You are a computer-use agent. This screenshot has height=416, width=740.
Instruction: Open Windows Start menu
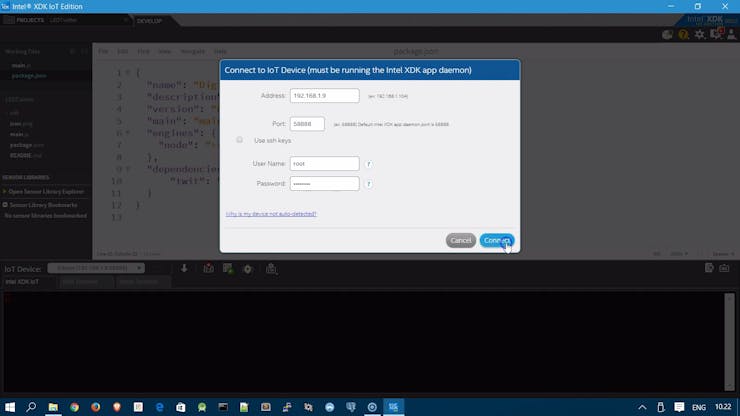(9, 407)
